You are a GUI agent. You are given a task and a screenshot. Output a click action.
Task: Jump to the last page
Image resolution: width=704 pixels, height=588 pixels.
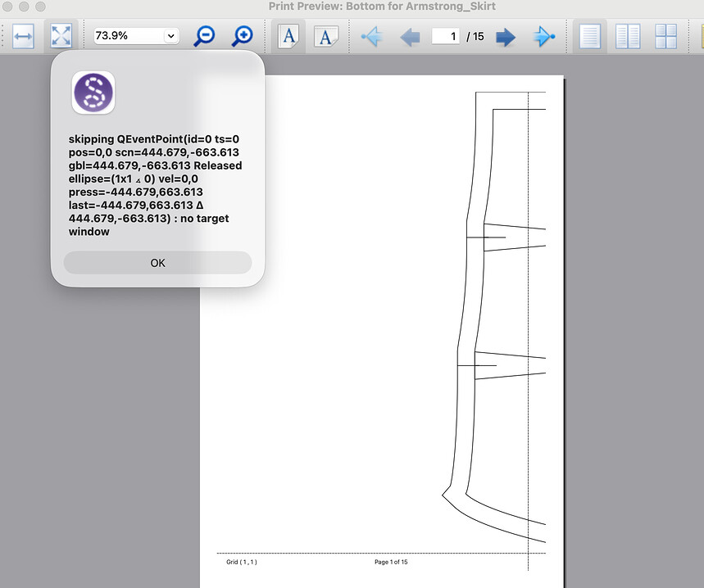click(543, 37)
